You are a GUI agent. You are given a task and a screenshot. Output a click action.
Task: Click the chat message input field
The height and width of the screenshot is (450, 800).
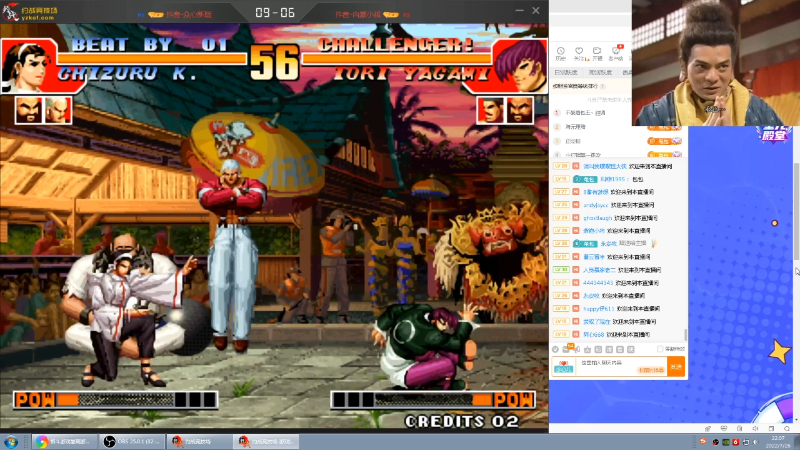pyautogui.click(x=621, y=366)
